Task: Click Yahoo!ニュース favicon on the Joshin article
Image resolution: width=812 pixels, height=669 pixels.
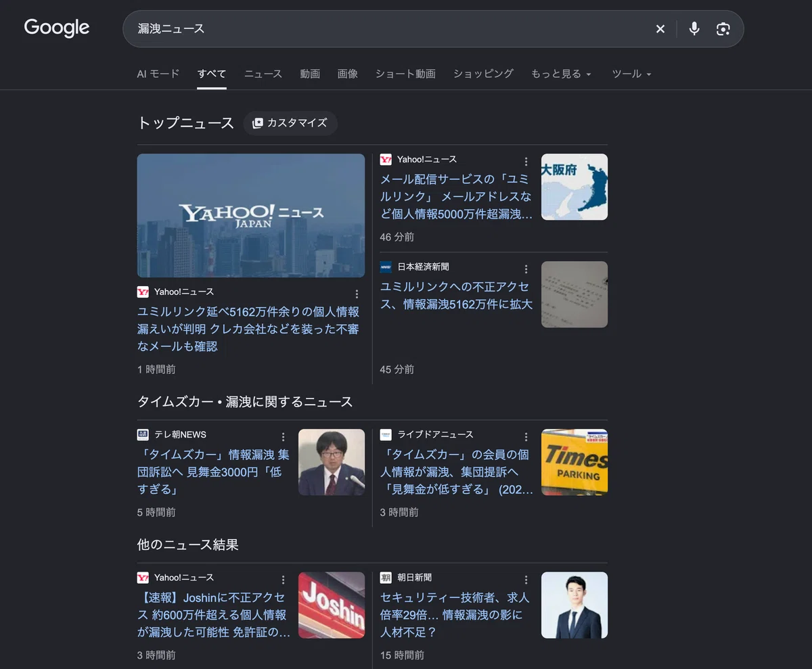Action: [143, 578]
